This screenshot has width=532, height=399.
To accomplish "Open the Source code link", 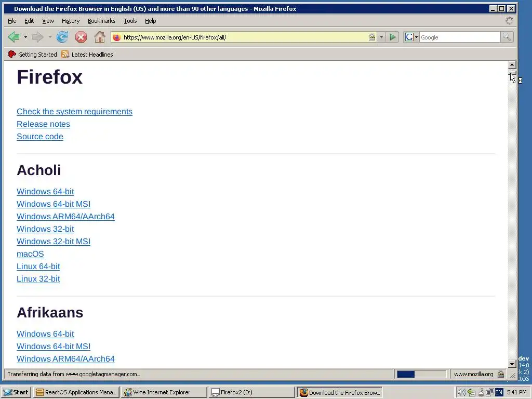I will (x=39, y=137).
